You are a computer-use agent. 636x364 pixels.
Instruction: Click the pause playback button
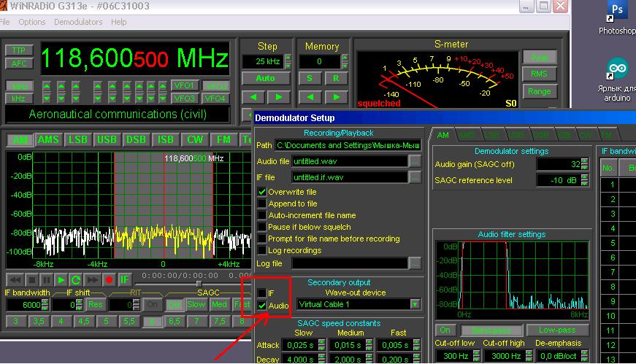pos(47,280)
